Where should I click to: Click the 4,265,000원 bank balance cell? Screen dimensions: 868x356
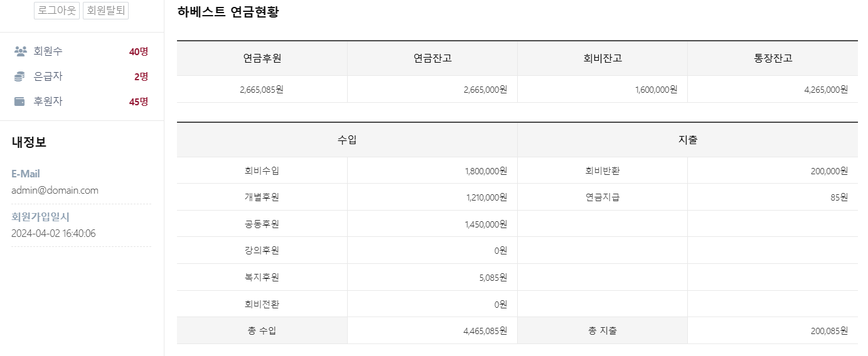[825, 90]
